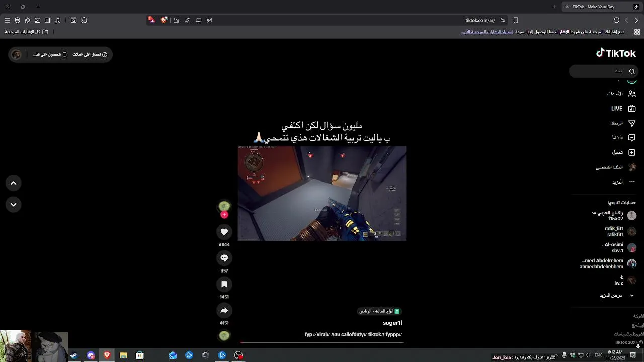Click the bookmark this page icon
Viewport: 644px width, 362px height.
[x=516, y=20]
